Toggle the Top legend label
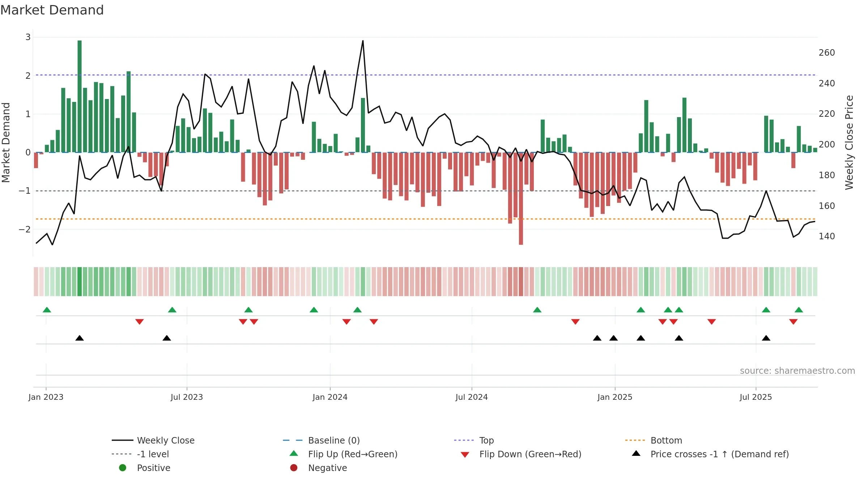The width and height of the screenshot is (868, 488). point(486,440)
